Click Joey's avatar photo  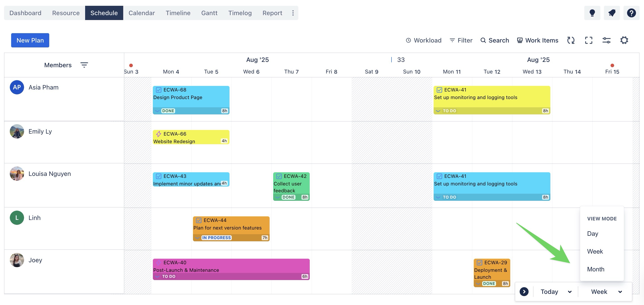pyautogui.click(x=17, y=260)
